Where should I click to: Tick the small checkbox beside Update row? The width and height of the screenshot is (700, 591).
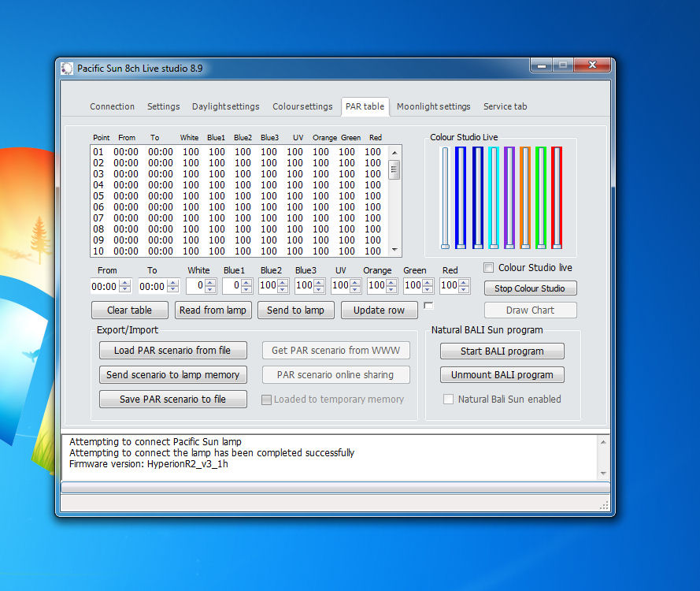point(428,306)
